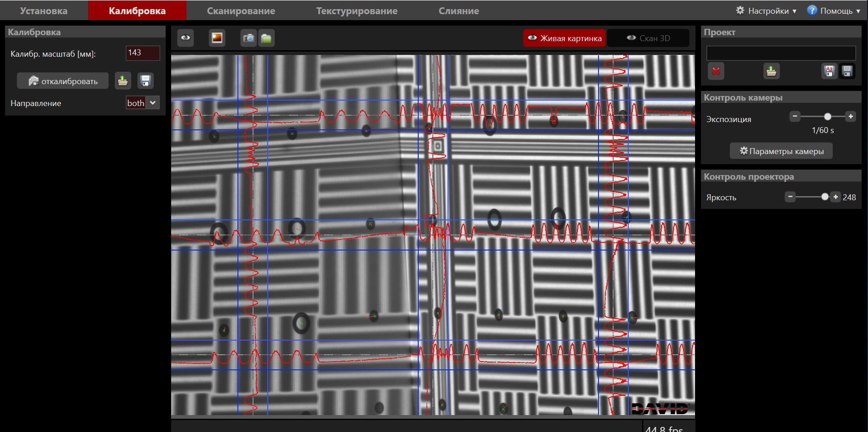This screenshot has width=868, height=432.
Task: Open Параметры камеры
Action: coord(781,151)
